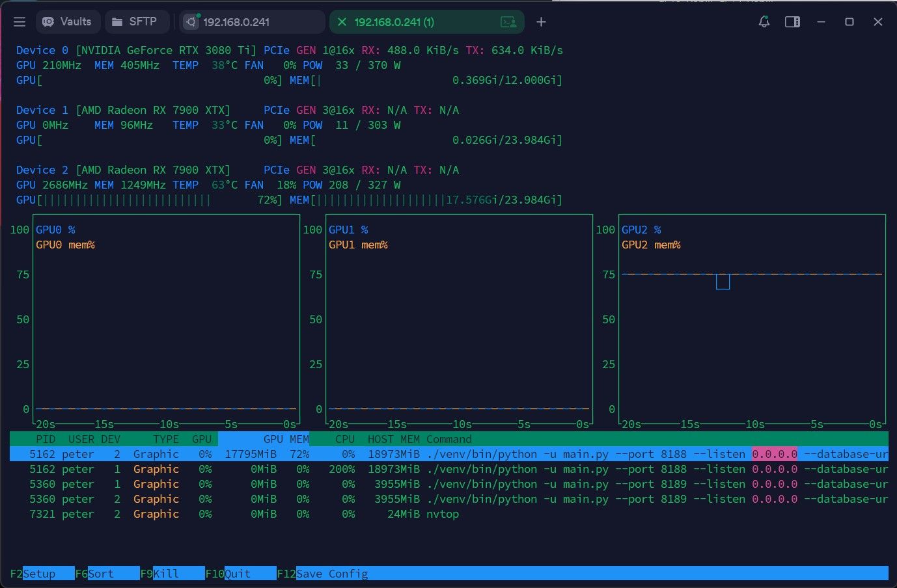The image size is (897, 588).
Task: Open the notifications bell icon
Action: pyautogui.click(x=764, y=22)
